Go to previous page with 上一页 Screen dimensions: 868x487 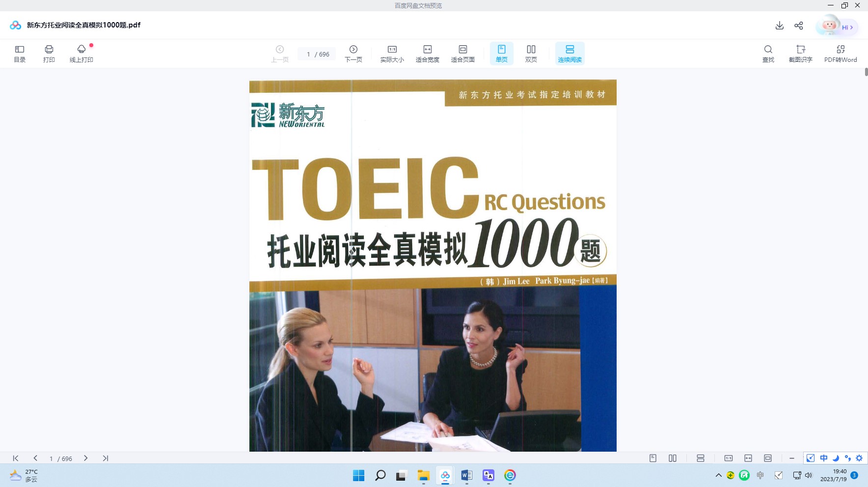tap(280, 54)
